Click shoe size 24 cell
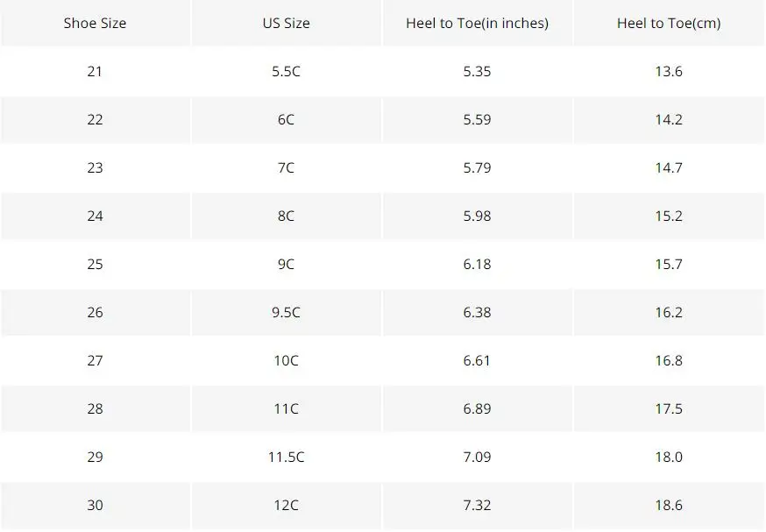The width and height of the screenshot is (766, 532). point(95,216)
